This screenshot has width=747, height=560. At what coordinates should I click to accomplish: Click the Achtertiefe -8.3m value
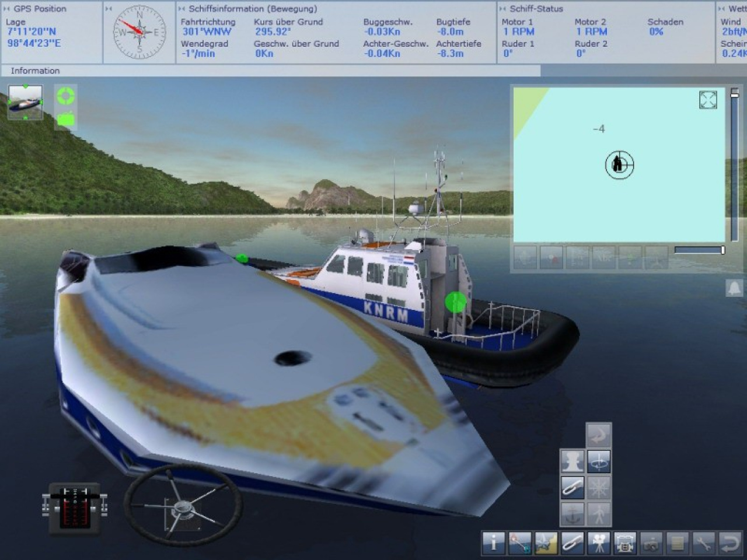click(450, 53)
